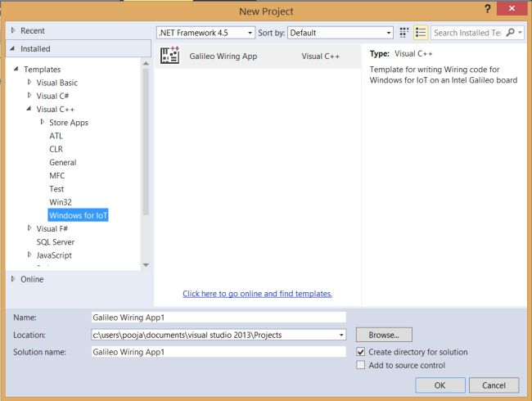Expand the Visual Basic node arrow
The height and width of the screenshot is (401, 532).
click(x=29, y=82)
